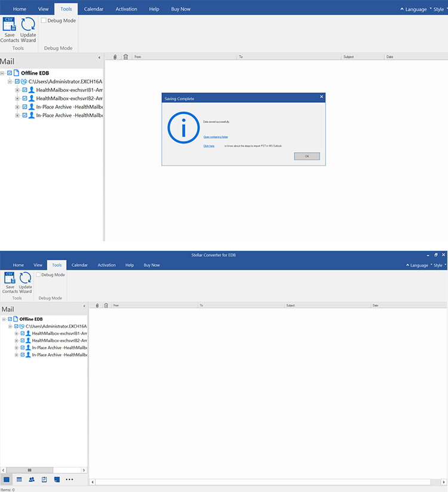
Task: Enable Debug Mode checkbox in upper window
Action: click(44, 20)
